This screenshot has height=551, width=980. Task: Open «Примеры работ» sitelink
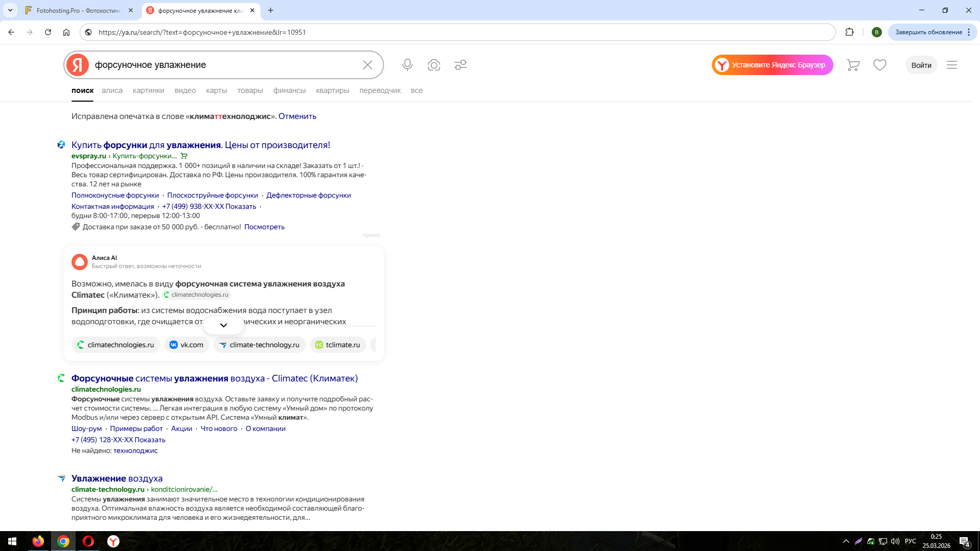[136, 428]
